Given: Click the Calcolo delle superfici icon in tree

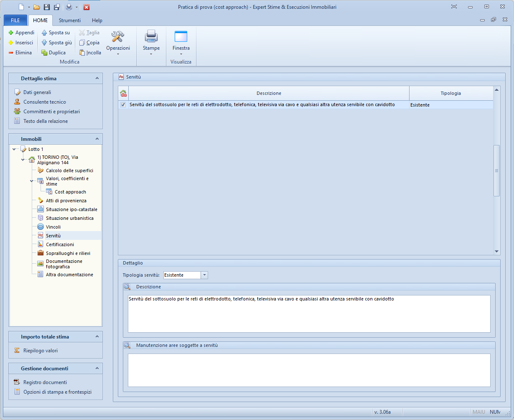Looking at the screenshot, I should pyautogui.click(x=41, y=171).
